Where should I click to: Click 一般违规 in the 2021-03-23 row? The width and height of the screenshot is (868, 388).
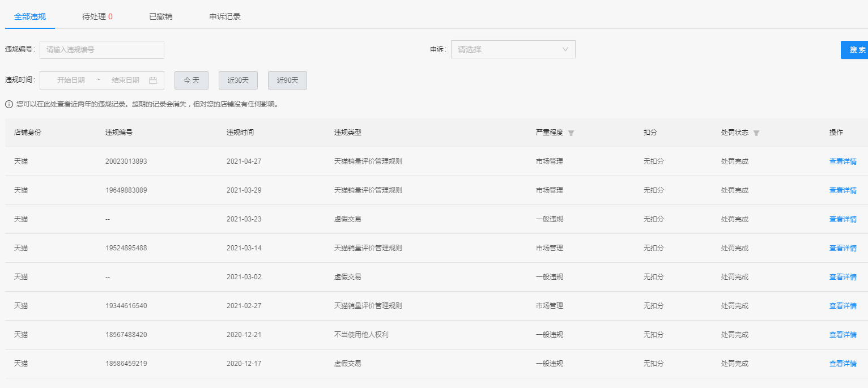tap(550, 219)
